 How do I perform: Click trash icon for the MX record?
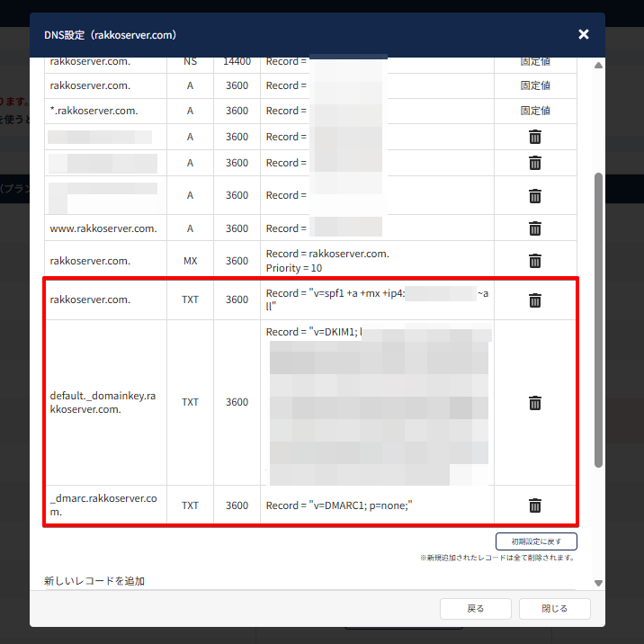534,261
